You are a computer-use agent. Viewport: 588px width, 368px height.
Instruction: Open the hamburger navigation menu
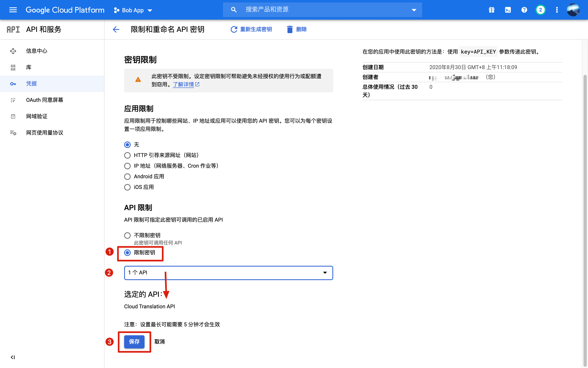point(13,10)
